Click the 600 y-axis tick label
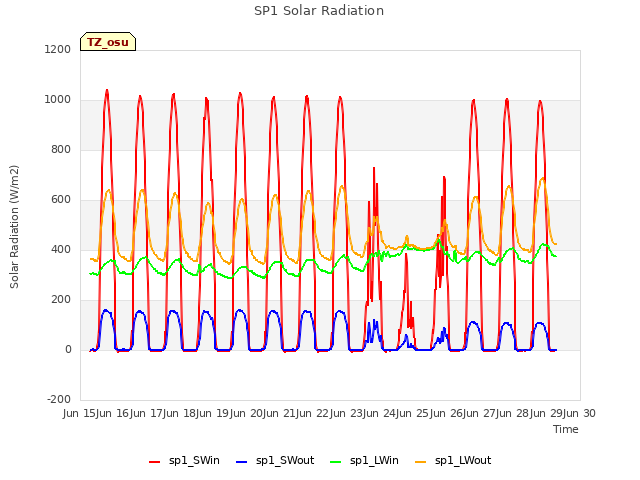 [61, 200]
